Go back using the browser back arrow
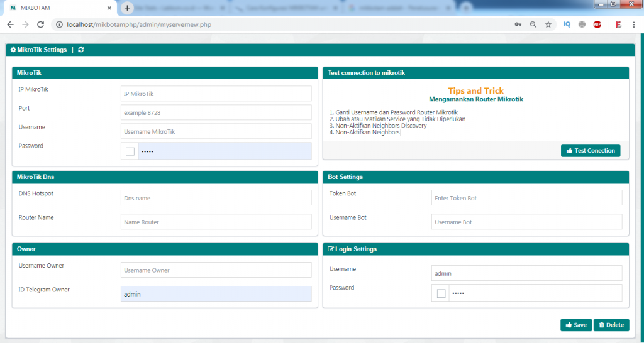Screen dimensions: 644x343 (x=10, y=24)
